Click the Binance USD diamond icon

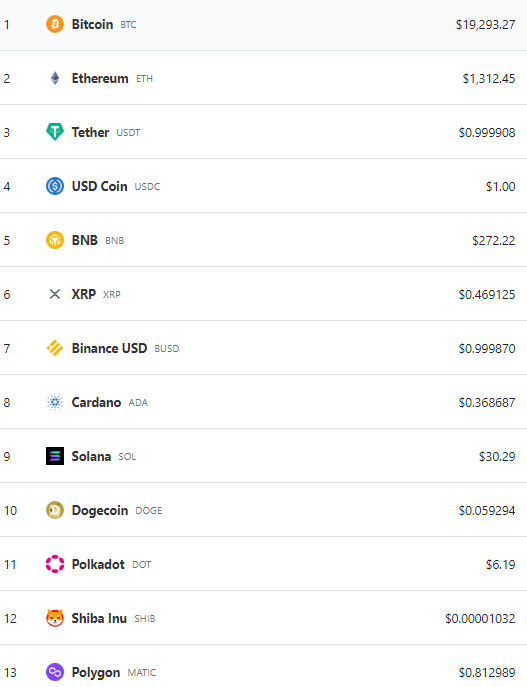55,348
